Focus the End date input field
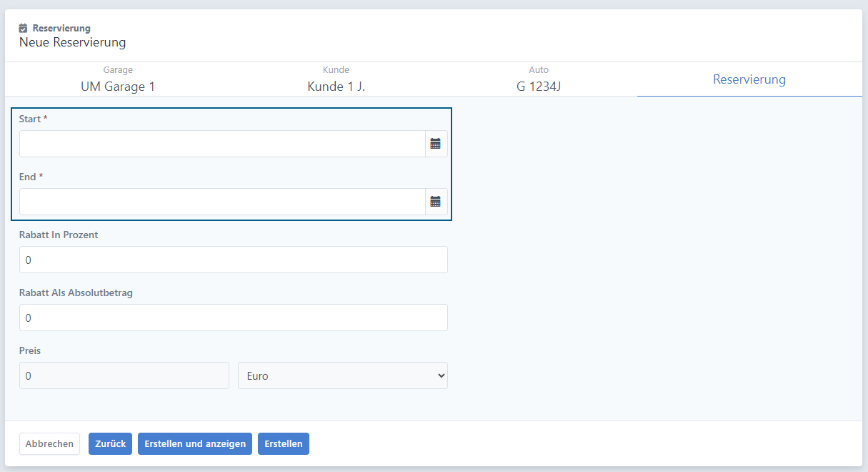This screenshot has width=868, height=472. 222,202
